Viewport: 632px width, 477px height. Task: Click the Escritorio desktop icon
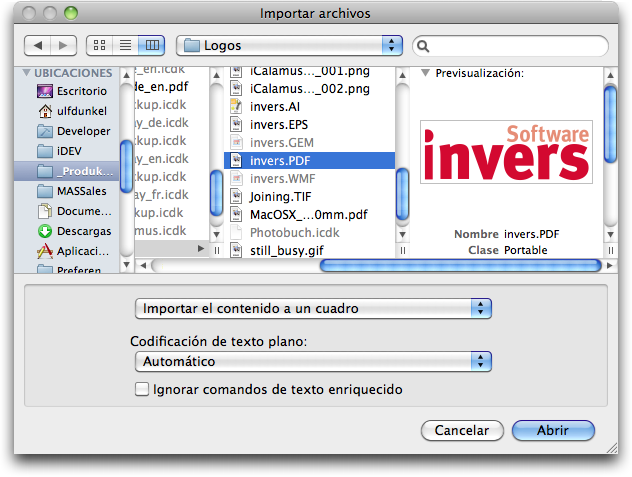pyautogui.click(x=45, y=91)
